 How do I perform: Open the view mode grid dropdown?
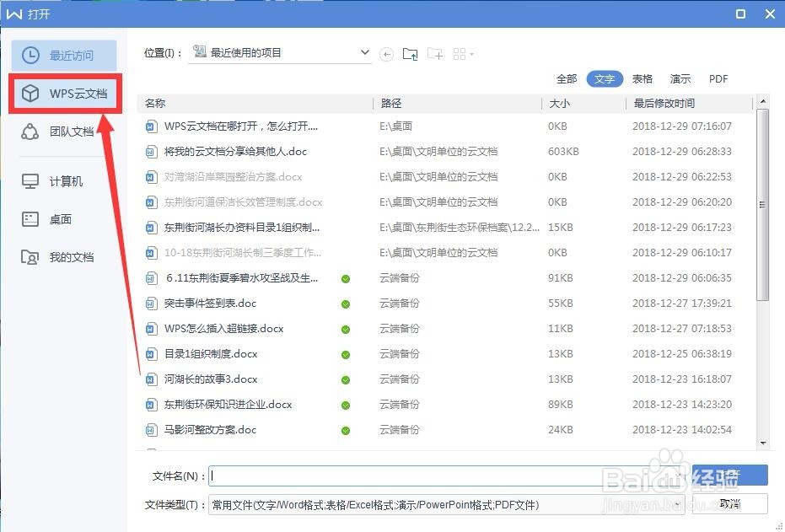pos(463,54)
